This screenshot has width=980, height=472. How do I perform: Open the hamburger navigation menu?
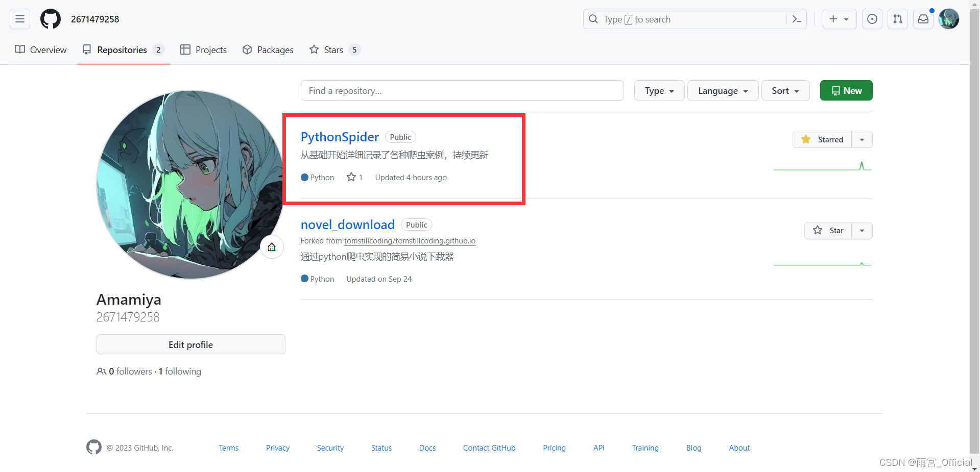point(20,19)
